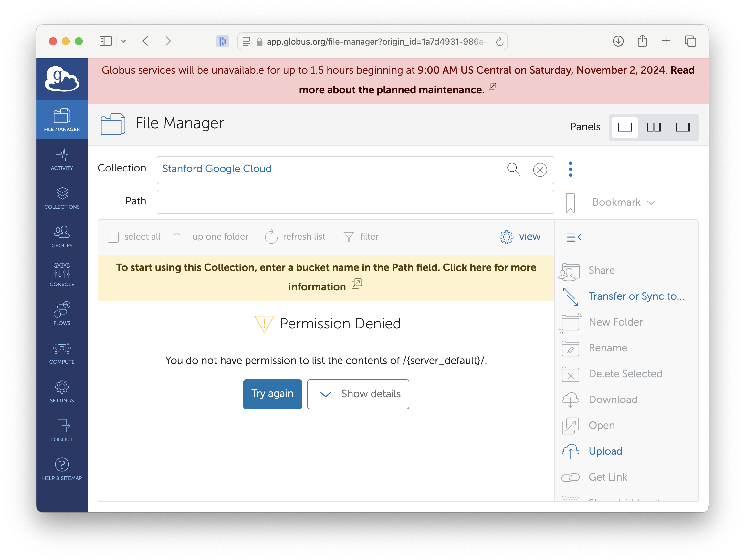
Task: Click the Share icon in context menu
Action: (x=570, y=271)
